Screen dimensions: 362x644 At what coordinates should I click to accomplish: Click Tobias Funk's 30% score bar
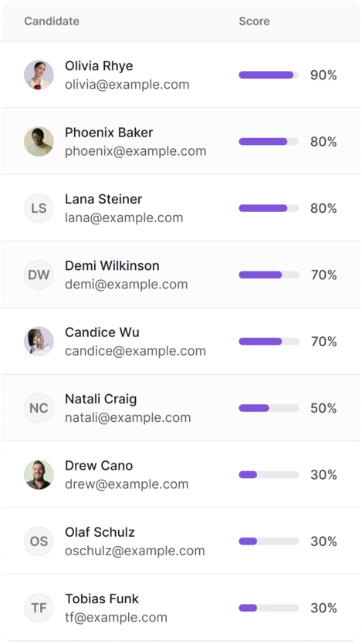(x=269, y=608)
